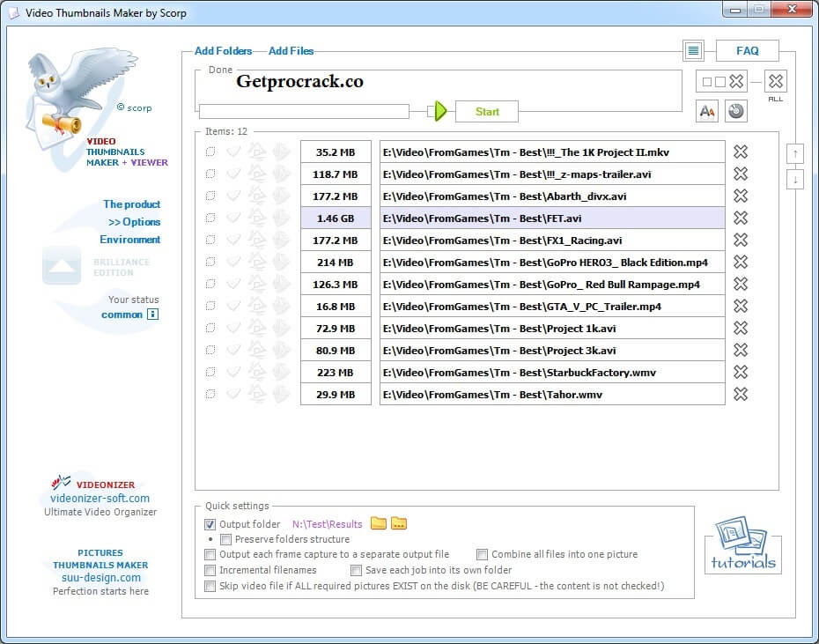The image size is (819, 644).
Task: Open the Environment section
Action: (130, 240)
